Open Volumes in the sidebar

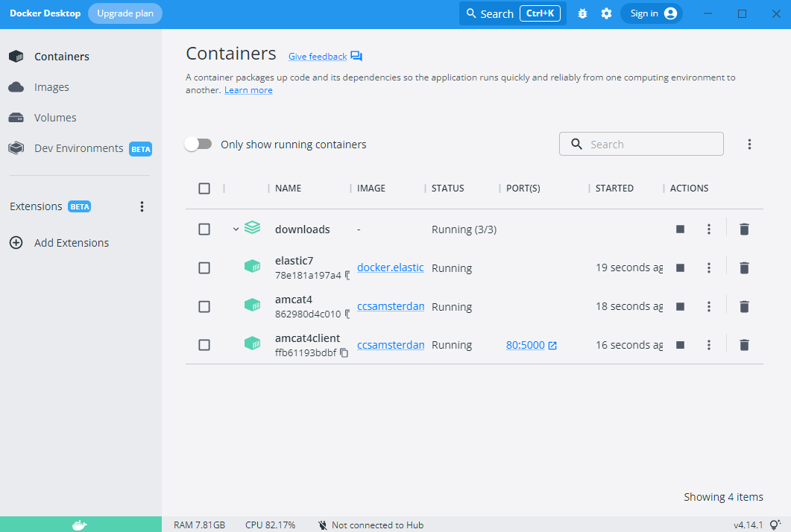coord(55,118)
